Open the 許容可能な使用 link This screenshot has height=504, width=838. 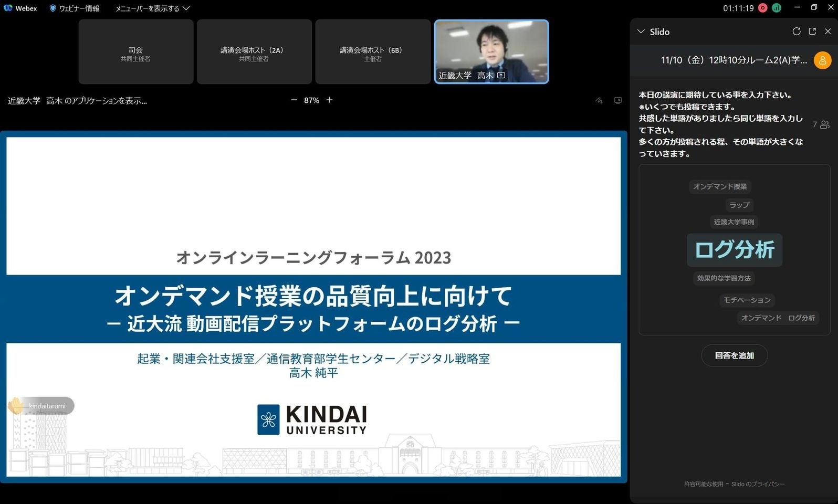coord(704,484)
